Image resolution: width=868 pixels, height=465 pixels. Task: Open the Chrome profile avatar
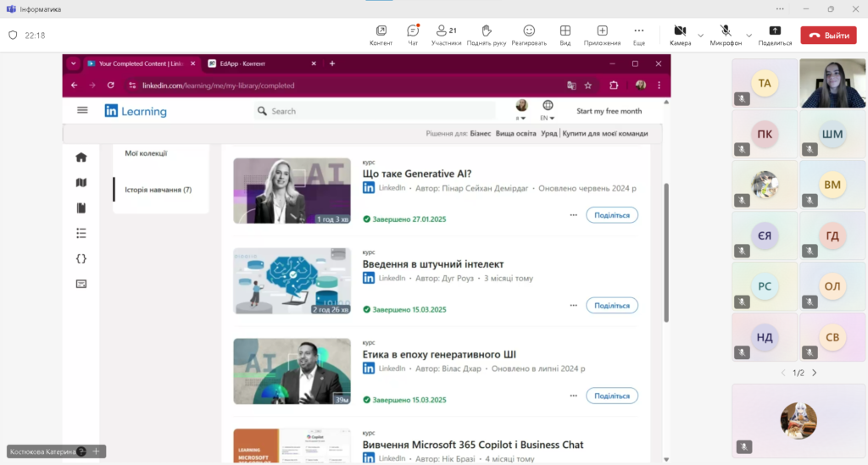point(641,86)
